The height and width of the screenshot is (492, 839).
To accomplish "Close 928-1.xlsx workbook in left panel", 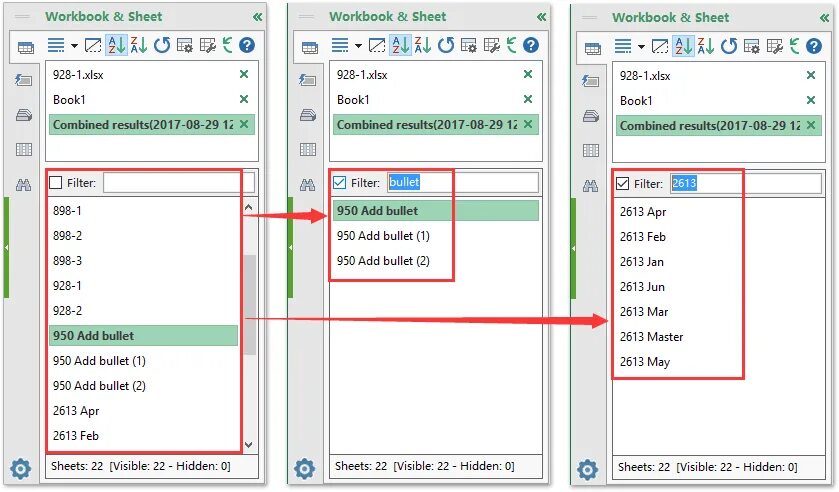I will tap(244, 74).
